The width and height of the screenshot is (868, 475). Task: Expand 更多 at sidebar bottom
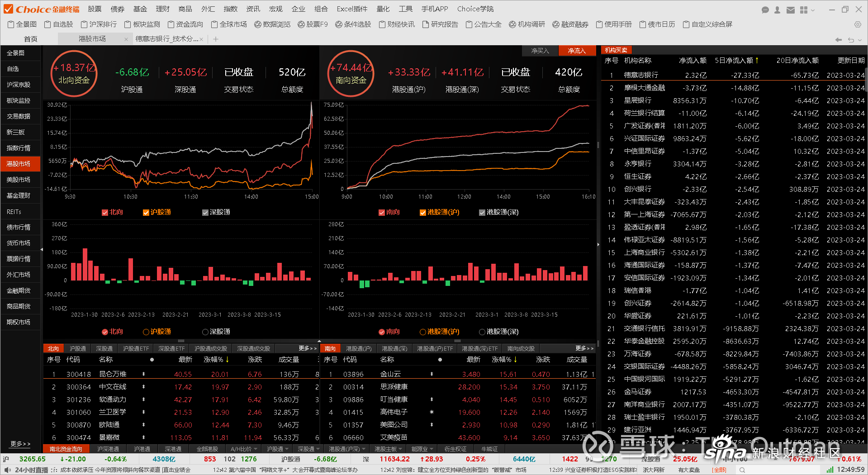[20, 444]
